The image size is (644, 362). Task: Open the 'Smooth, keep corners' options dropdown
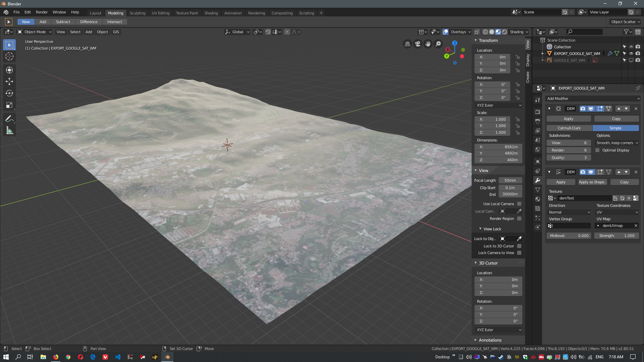click(616, 143)
